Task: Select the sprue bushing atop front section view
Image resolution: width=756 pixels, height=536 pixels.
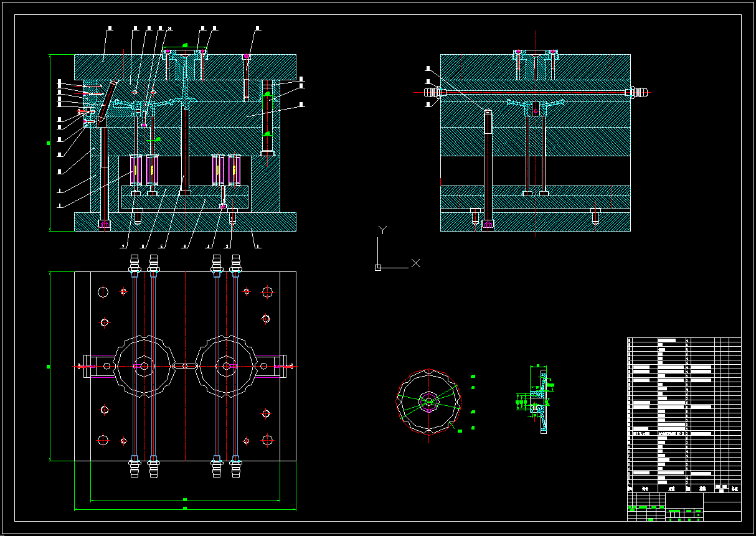Action: (x=186, y=65)
